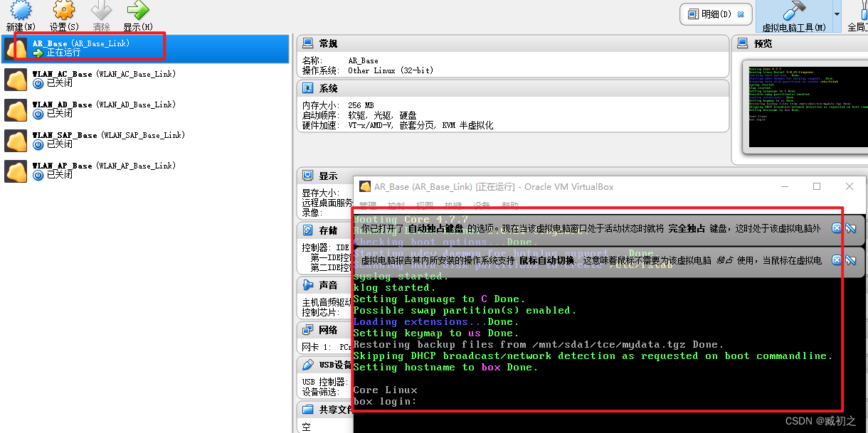Open 虚拟电脑工具(M) machine tools

click(x=793, y=16)
